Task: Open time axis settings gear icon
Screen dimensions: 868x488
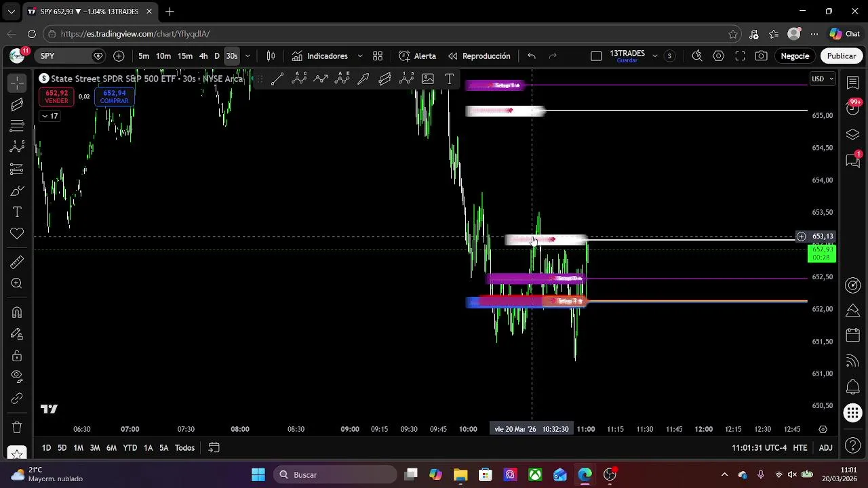Action: [823, 429]
